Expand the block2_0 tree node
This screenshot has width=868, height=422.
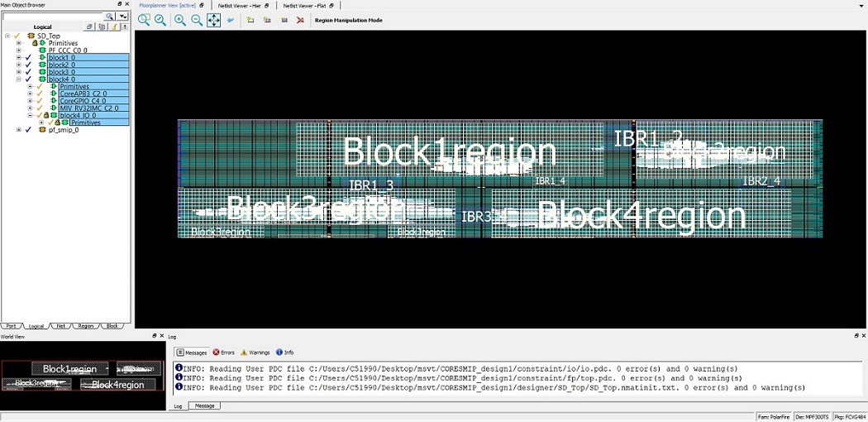(18, 65)
